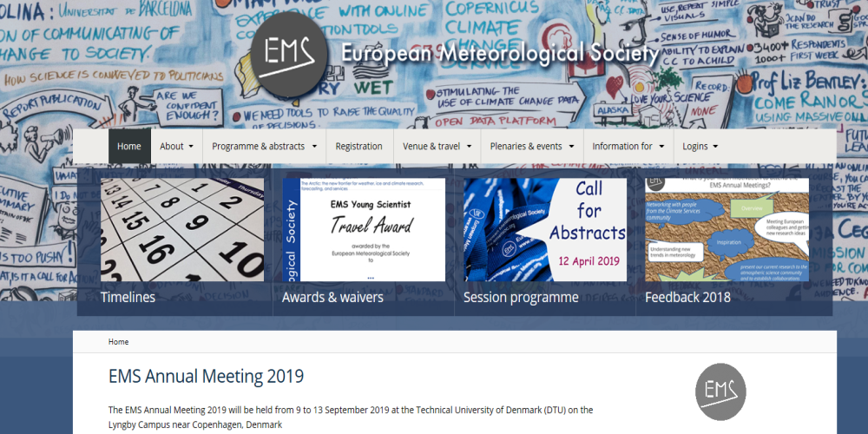Expand the Programme & abstracts menu
The width and height of the screenshot is (868, 434).
click(x=265, y=146)
